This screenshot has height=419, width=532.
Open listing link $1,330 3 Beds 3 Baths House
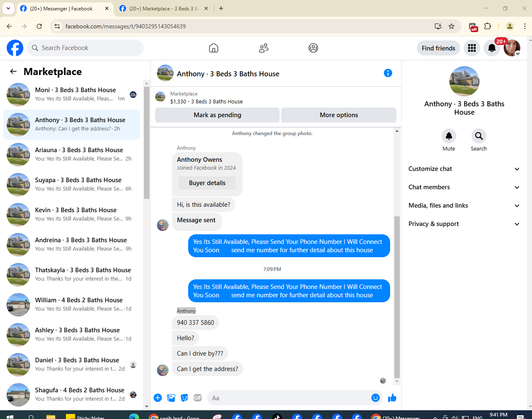click(207, 101)
